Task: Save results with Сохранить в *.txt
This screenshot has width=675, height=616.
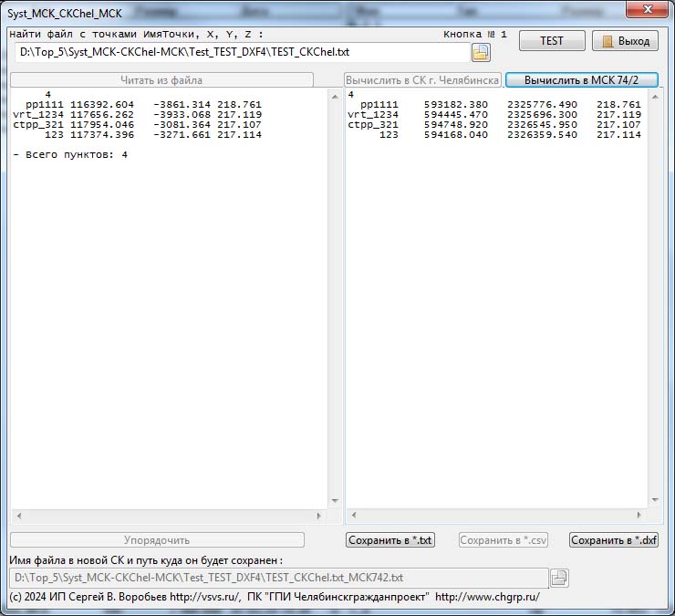Action: coord(390,540)
